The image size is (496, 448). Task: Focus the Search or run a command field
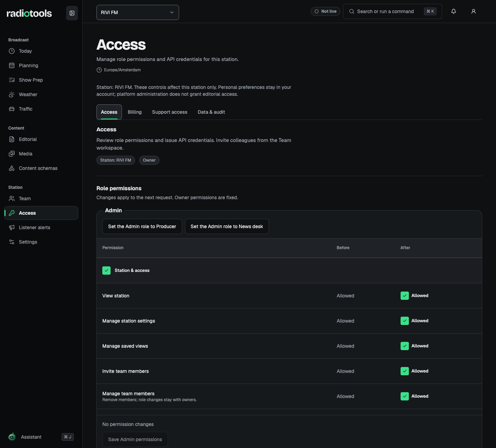coord(393,11)
